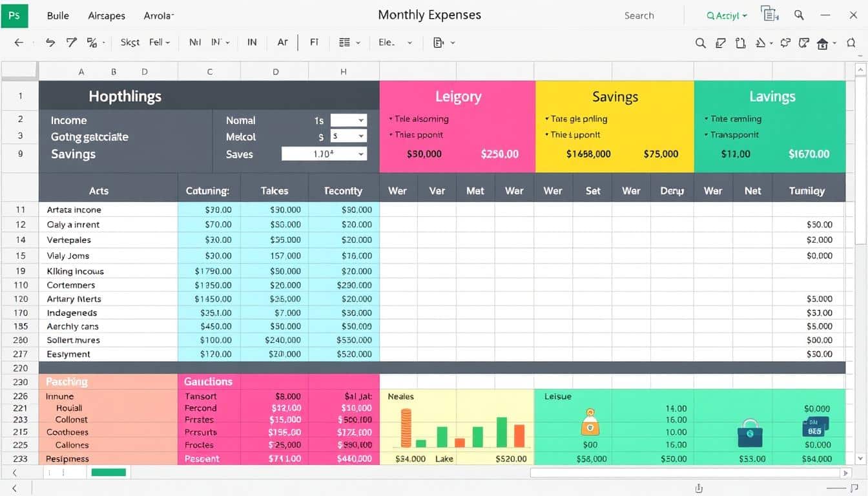Screen dimensions: 868x496
Task: Open the Saves dropdown showing 1.10
Action: [x=324, y=154]
